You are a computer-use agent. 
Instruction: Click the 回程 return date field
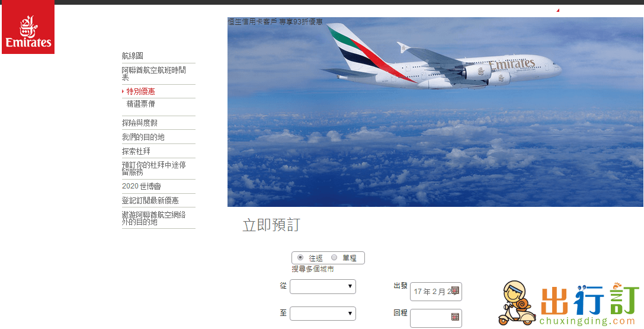(x=436, y=318)
